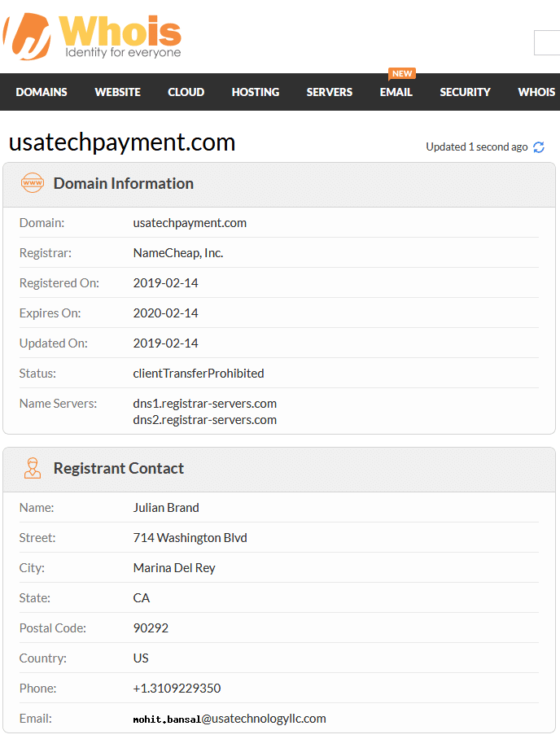The image size is (560, 739).
Task: Select the domain value usatechpayment.com
Action: point(190,223)
